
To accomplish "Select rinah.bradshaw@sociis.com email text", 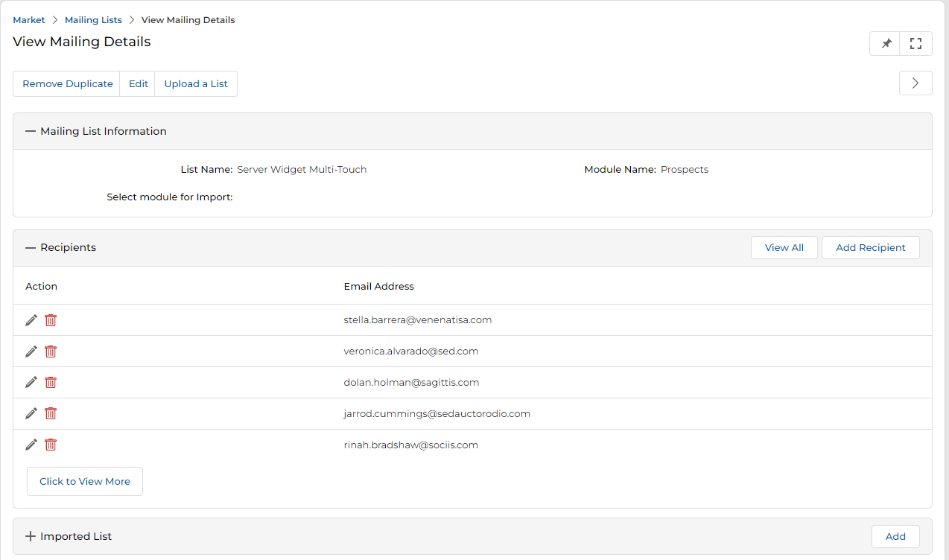I will [411, 445].
